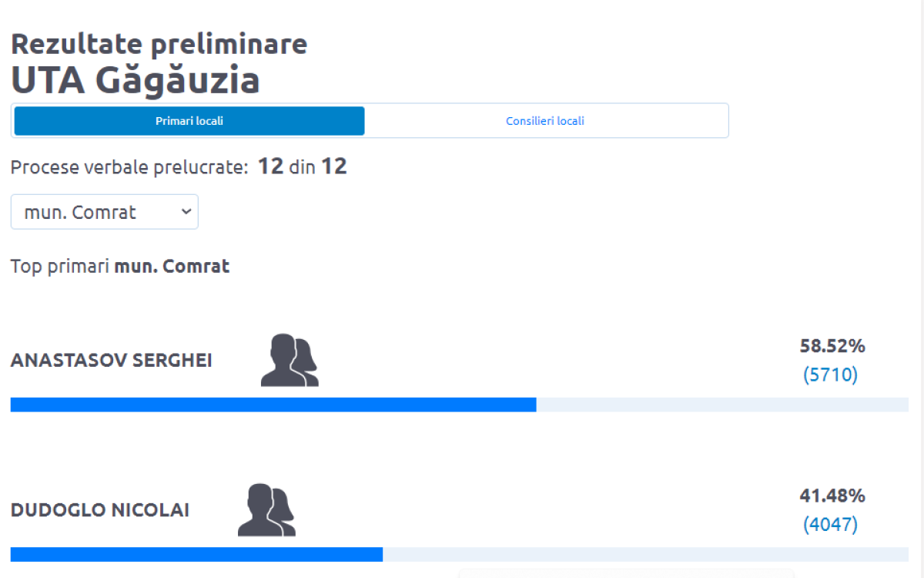924x578 pixels.
Task: Click Dudoglo Nicolai's blue progress bar
Action: (196, 554)
